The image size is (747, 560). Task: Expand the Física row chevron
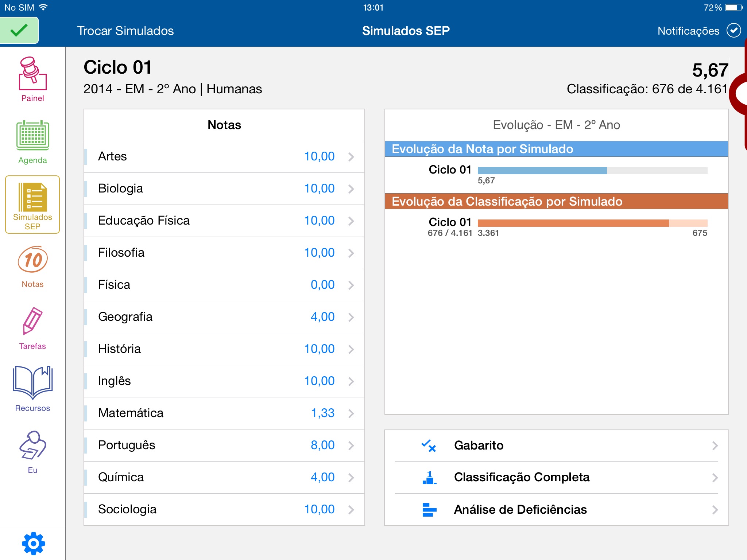coord(351,285)
